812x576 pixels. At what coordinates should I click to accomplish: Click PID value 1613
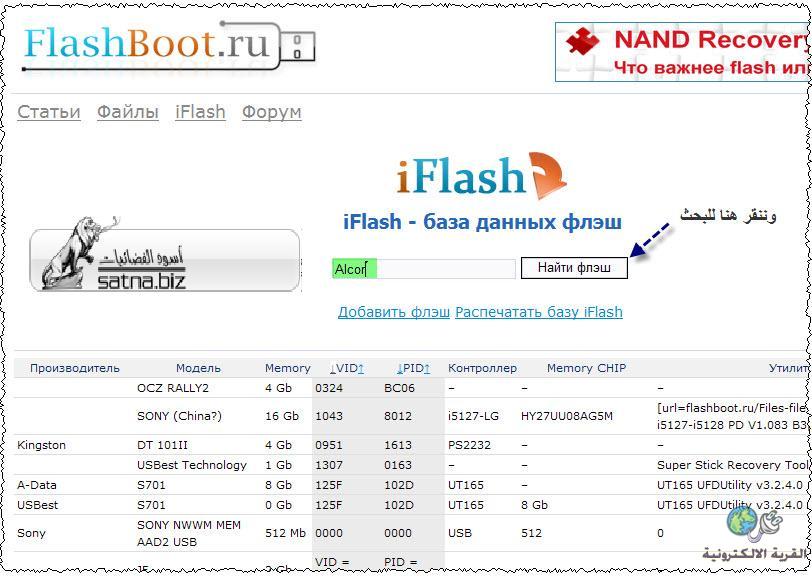398,445
